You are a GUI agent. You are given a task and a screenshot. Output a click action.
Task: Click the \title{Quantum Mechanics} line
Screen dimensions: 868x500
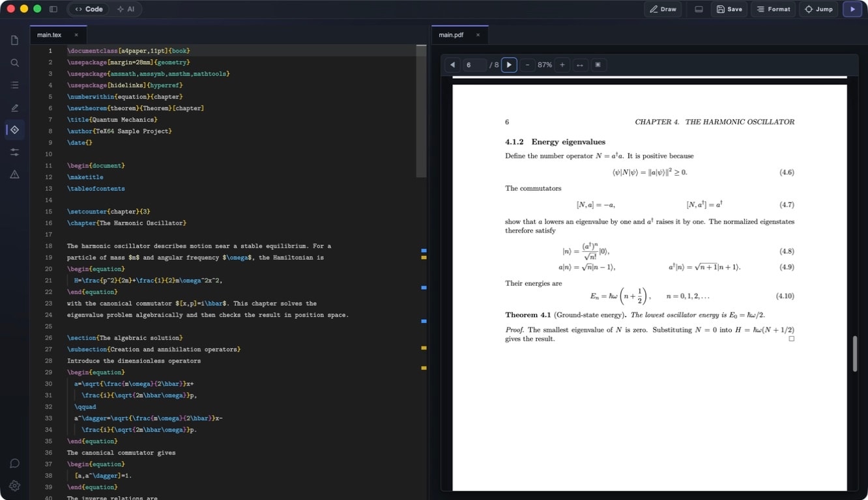tap(112, 120)
